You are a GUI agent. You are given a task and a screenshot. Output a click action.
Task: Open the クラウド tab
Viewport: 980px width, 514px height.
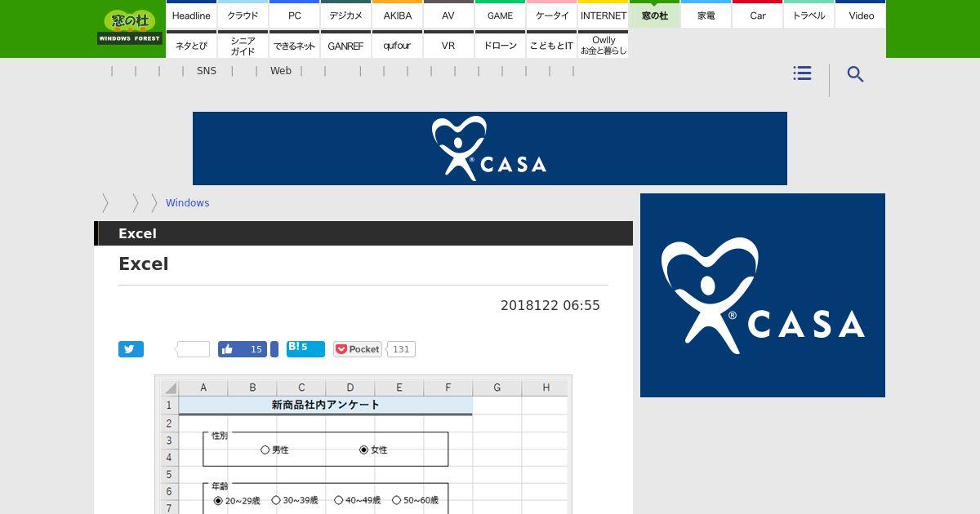pyautogui.click(x=243, y=15)
